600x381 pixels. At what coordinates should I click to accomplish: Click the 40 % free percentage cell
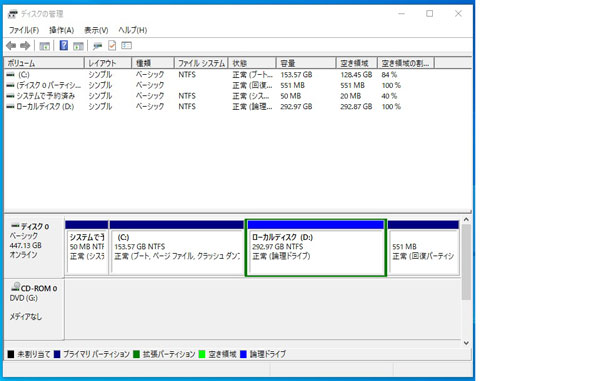pyautogui.click(x=389, y=96)
